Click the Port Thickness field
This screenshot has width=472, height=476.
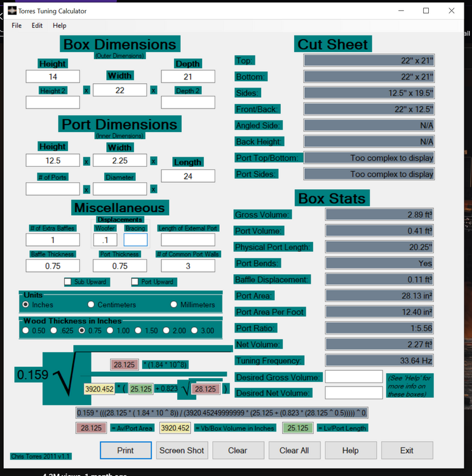click(120, 266)
